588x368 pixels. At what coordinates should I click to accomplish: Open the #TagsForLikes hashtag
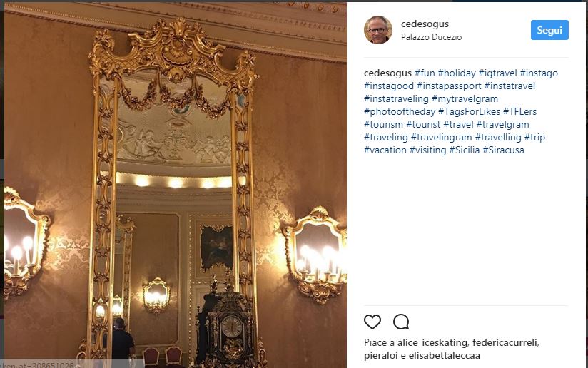pyautogui.click(x=469, y=112)
